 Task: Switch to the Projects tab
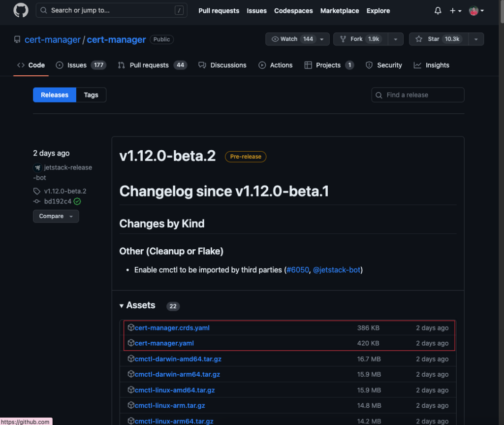329,65
